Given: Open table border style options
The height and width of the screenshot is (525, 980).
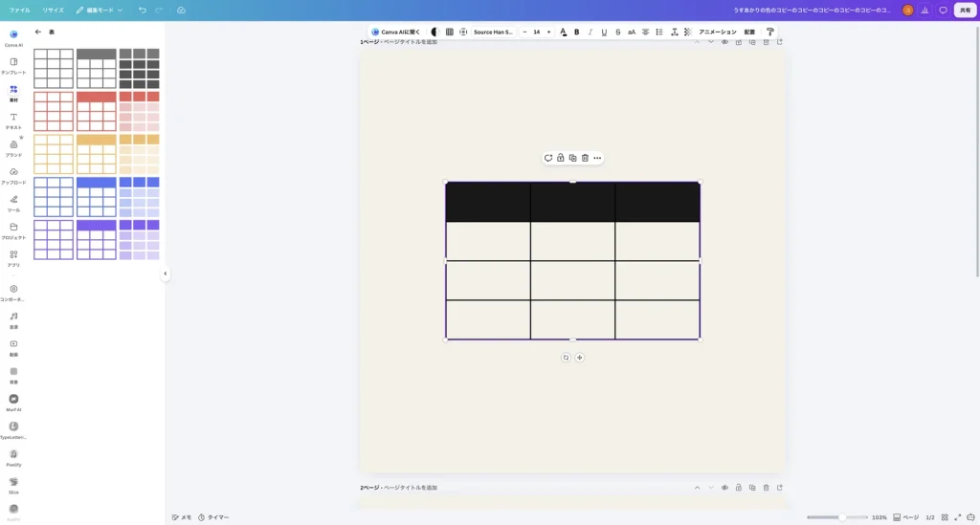Looking at the screenshot, I should (x=450, y=32).
